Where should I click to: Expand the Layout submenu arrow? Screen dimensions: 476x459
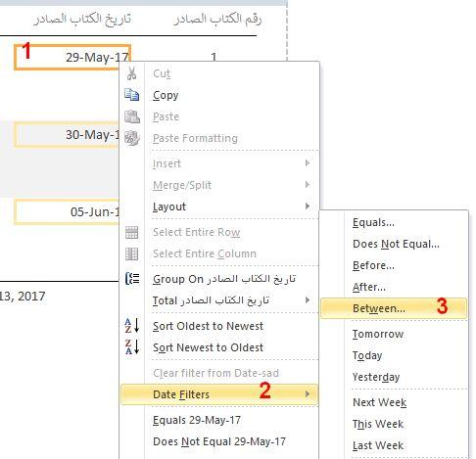[308, 207]
